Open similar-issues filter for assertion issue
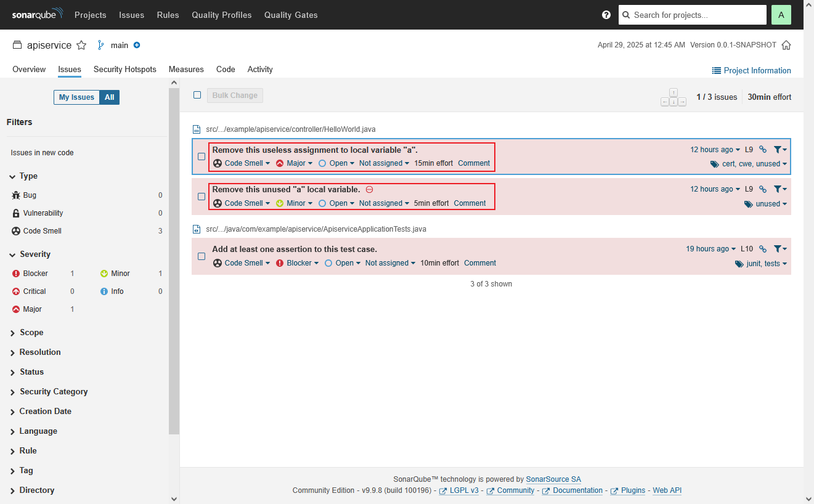 tap(780, 249)
